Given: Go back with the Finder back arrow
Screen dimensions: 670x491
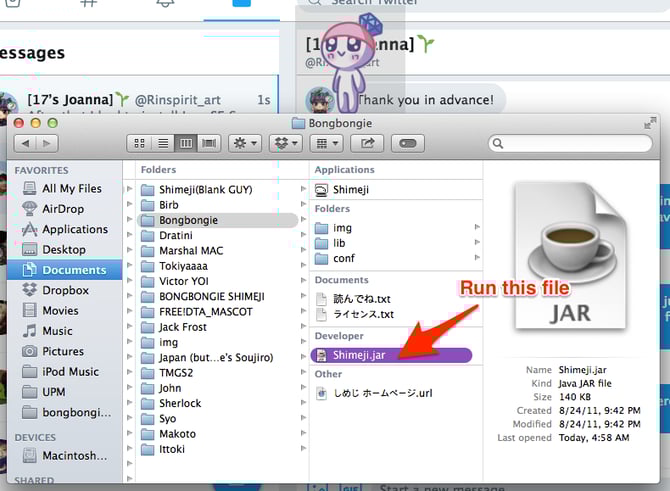Looking at the screenshot, I should tap(26, 143).
